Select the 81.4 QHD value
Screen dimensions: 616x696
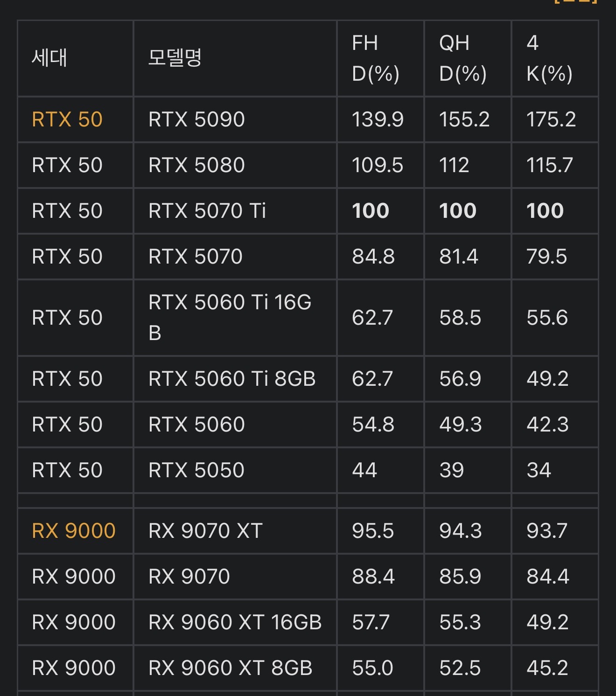click(458, 257)
